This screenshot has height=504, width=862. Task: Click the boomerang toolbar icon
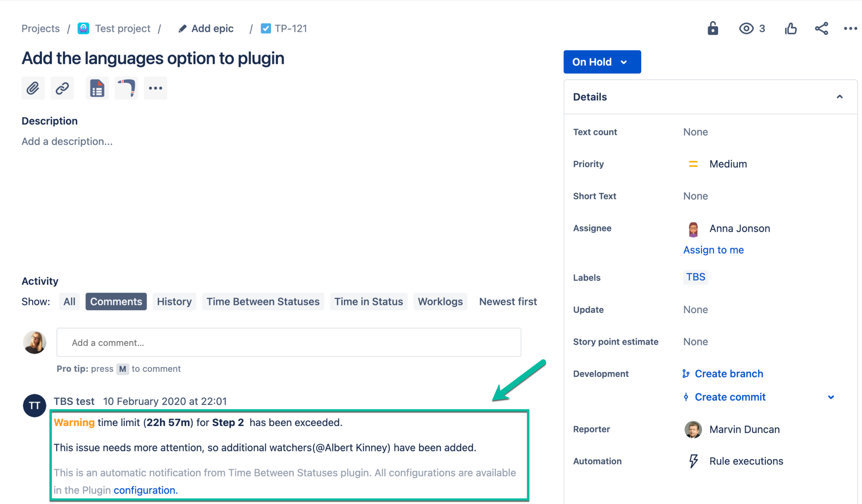(126, 88)
